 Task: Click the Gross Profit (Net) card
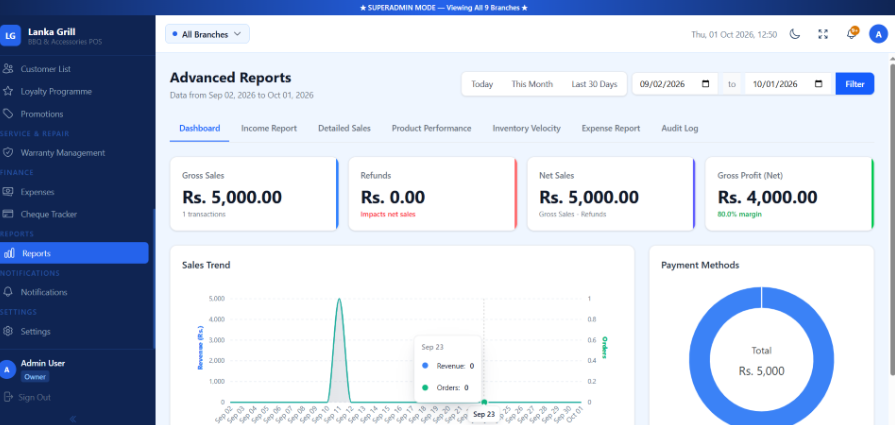coord(790,194)
